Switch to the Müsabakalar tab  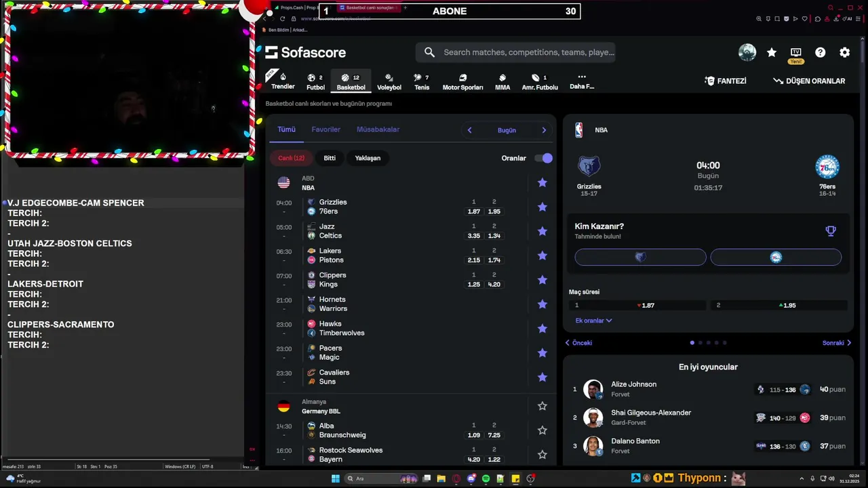point(378,129)
